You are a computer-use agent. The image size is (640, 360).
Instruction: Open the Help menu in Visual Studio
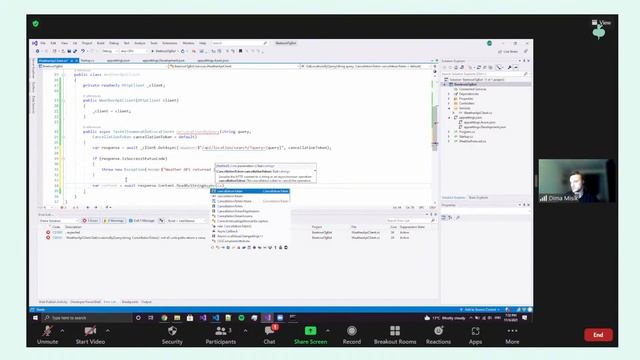pos(202,43)
